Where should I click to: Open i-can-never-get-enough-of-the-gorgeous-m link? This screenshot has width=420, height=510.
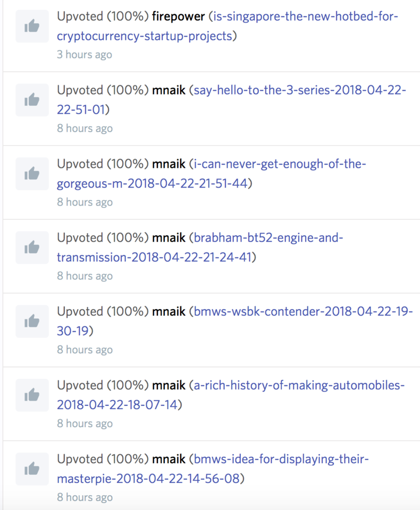click(x=280, y=164)
